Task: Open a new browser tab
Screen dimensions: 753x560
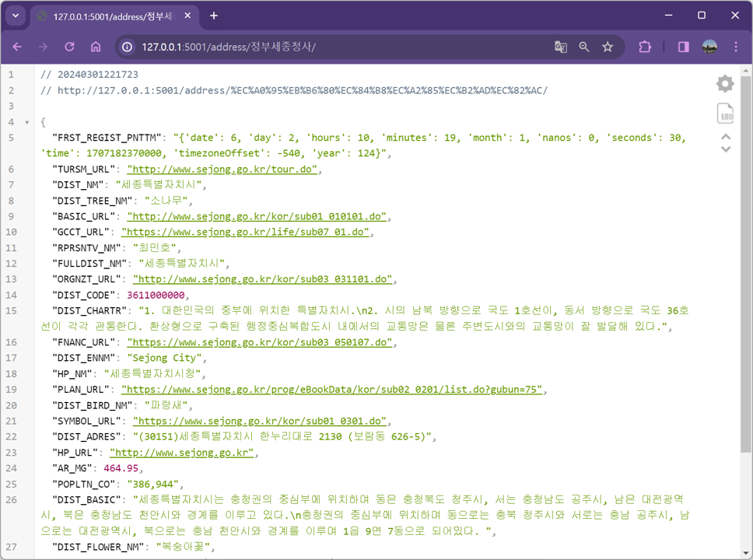Action: pos(214,16)
